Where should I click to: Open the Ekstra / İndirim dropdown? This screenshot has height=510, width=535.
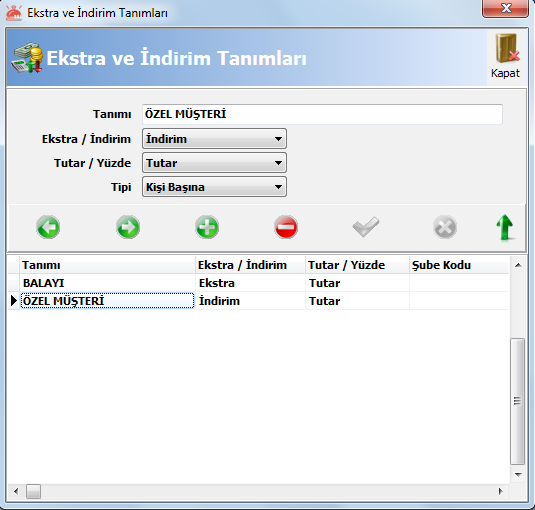point(214,139)
